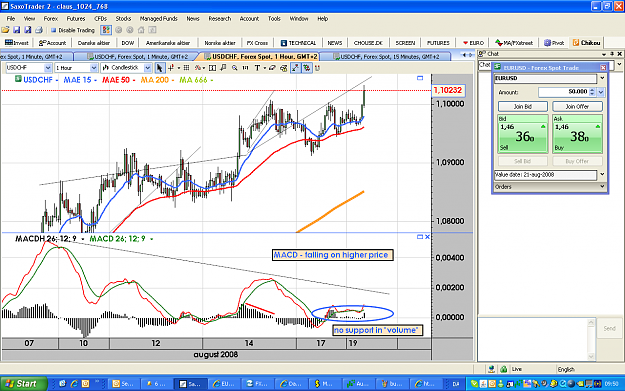This screenshot has height=391, width=625.
Task: Click the green Bid Sell price tile
Action: click(x=523, y=134)
